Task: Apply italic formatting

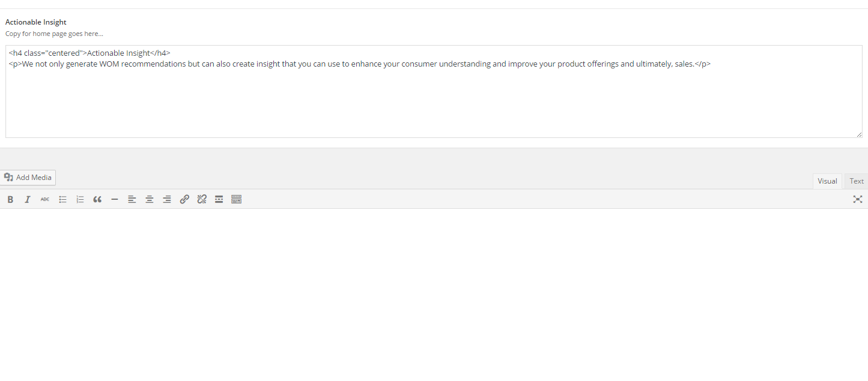Action: pyautogui.click(x=28, y=199)
